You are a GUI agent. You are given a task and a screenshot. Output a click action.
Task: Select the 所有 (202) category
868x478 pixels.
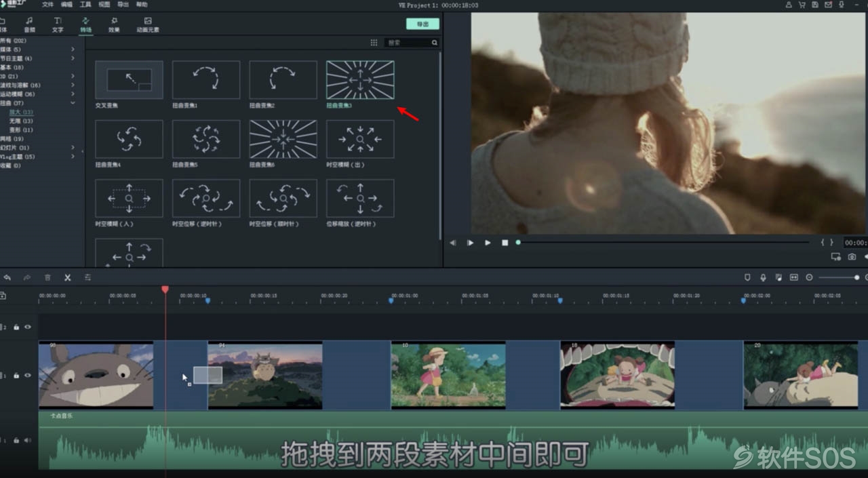click(13, 41)
